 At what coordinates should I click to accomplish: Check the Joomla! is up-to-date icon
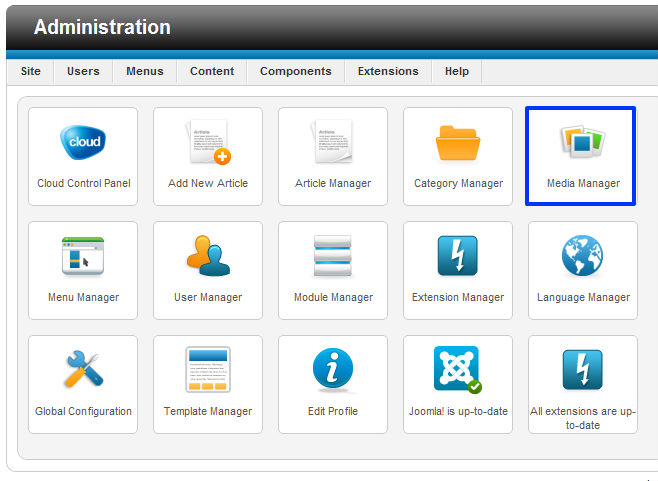(458, 369)
